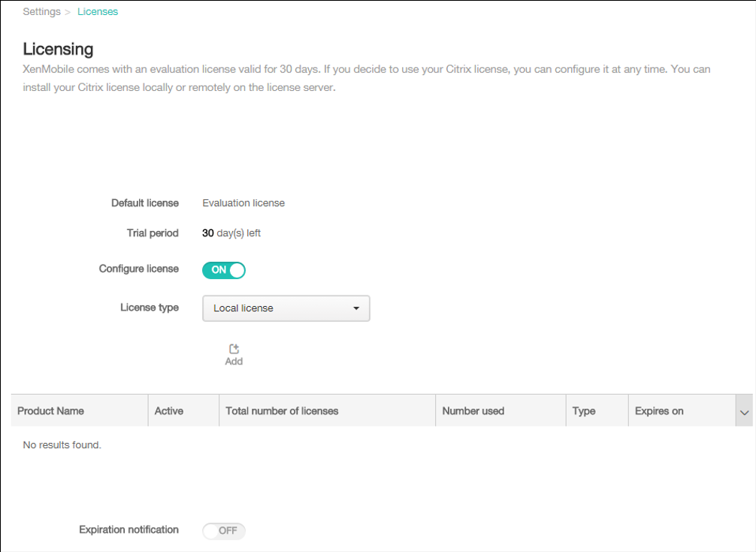Viewport: 756px width, 552px height.
Task: Click the Configure license label
Action: point(139,268)
